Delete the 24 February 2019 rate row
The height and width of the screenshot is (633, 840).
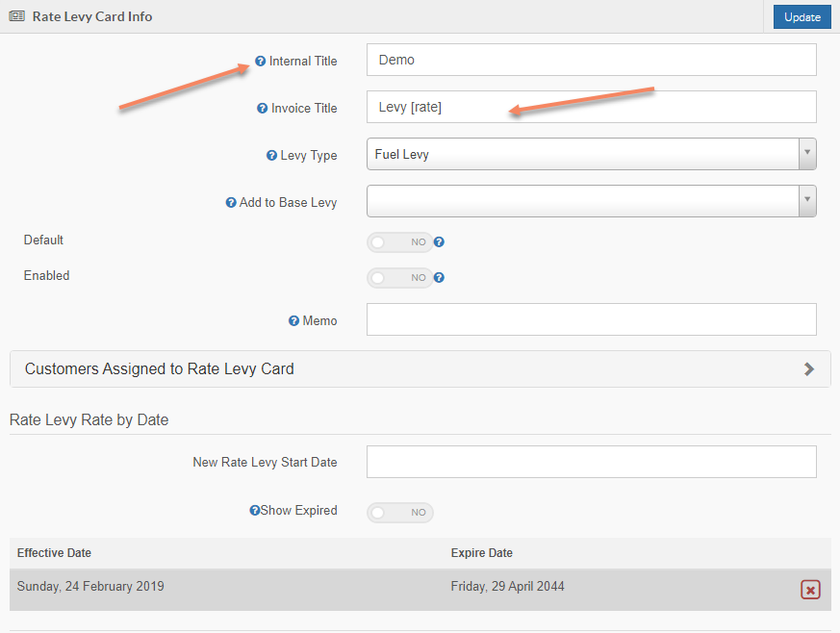(x=809, y=590)
